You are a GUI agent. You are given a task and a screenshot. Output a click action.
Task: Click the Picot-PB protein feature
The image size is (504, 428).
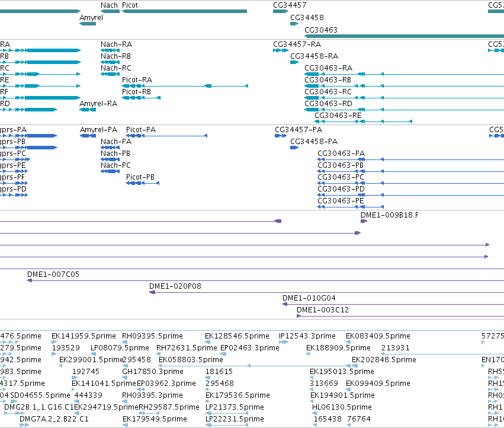point(143,183)
